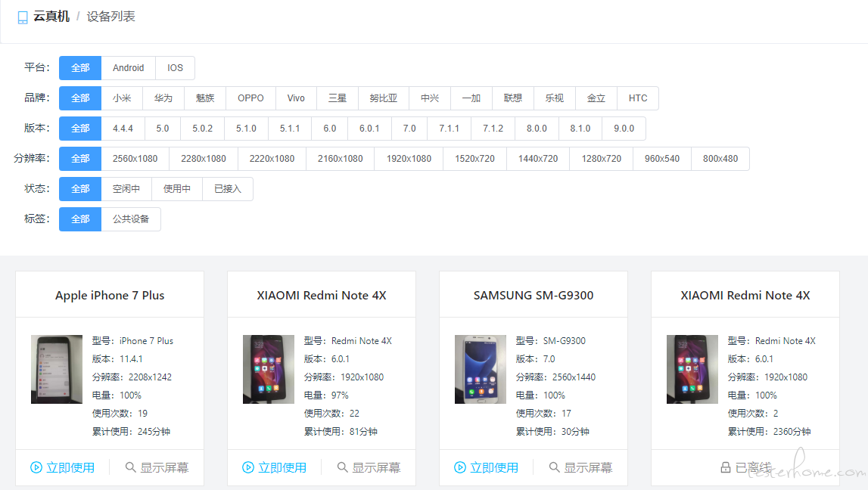This screenshot has height=490, width=868.
Task: Filter brand by 华为
Action: pyautogui.click(x=163, y=98)
